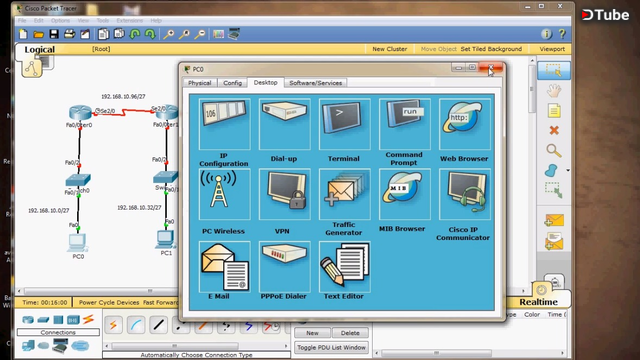The image size is (640, 360).
Task: Click the Info icon in toolbar
Action: (546, 34)
